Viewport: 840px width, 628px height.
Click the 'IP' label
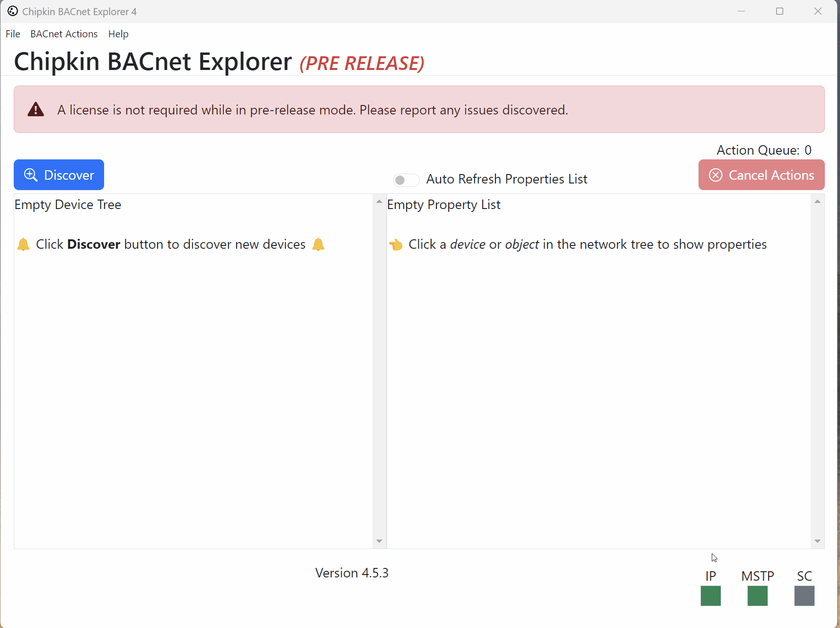coord(711,576)
